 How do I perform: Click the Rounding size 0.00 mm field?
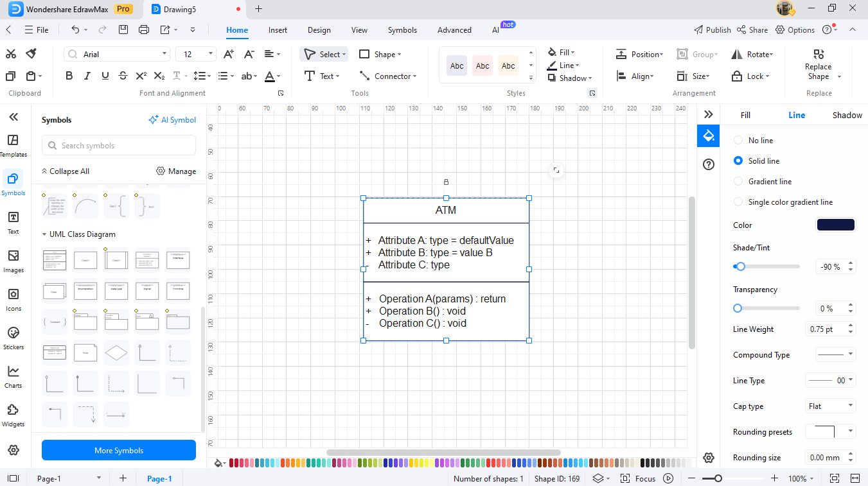click(x=830, y=458)
